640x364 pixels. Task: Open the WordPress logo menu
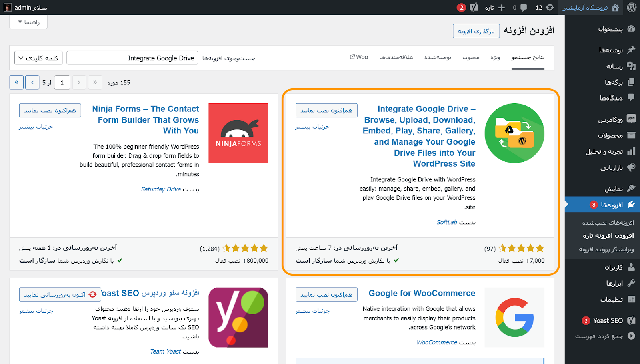[x=632, y=8]
